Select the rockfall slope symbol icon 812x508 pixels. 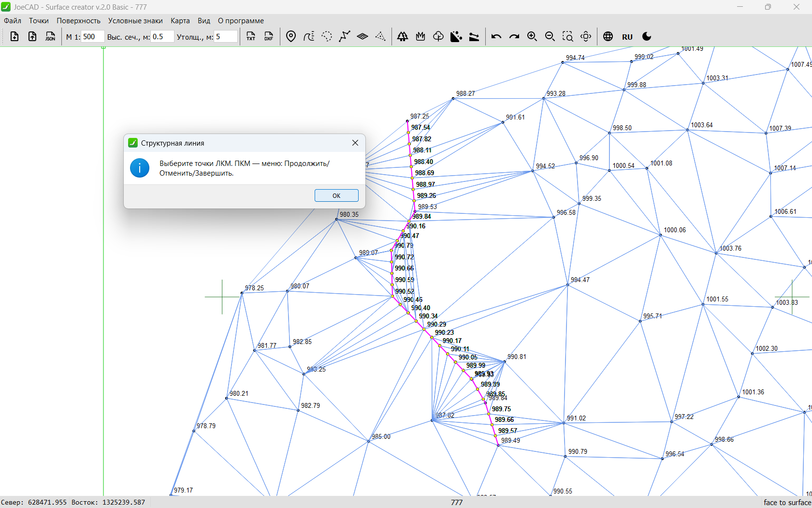(x=456, y=37)
